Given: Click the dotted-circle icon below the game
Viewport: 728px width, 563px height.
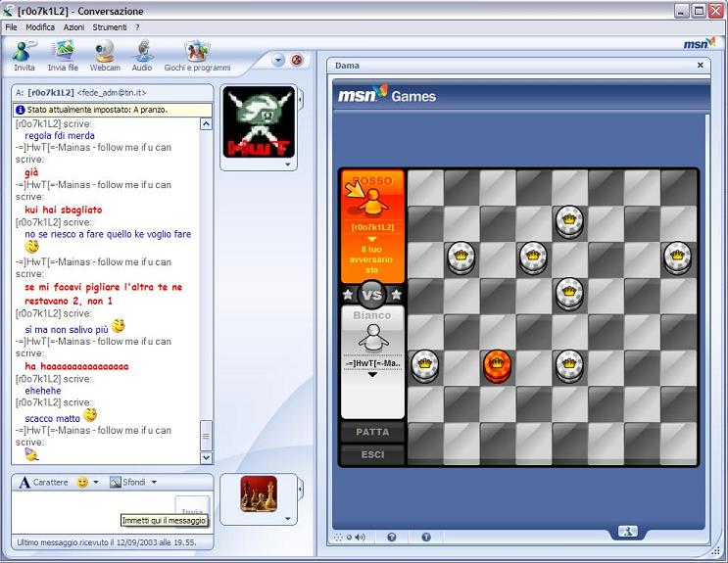Looking at the screenshot, I should pos(338,538).
